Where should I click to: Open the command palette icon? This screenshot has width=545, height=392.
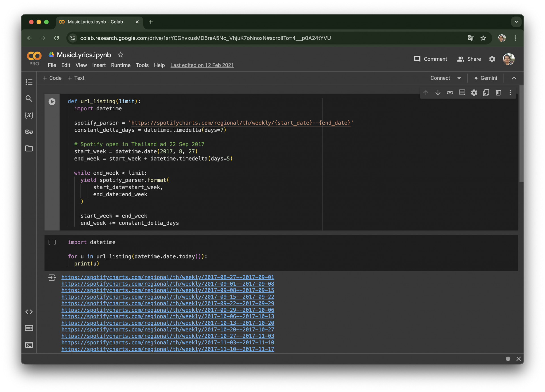(29, 328)
